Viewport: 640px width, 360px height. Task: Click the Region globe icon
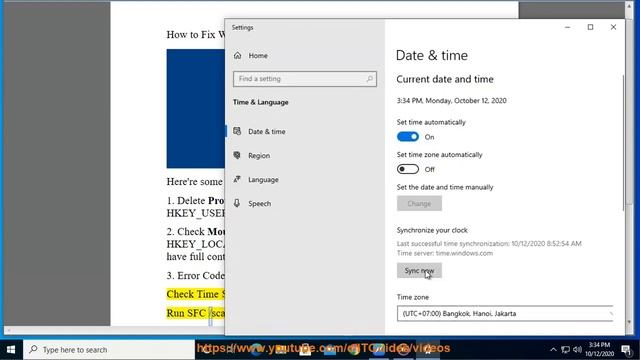(x=237, y=155)
